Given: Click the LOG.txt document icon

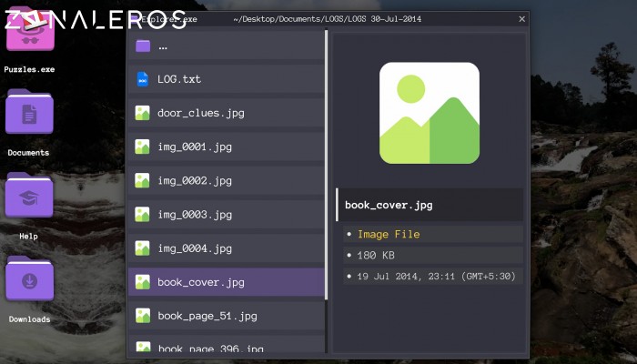Looking at the screenshot, I should click(142, 79).
